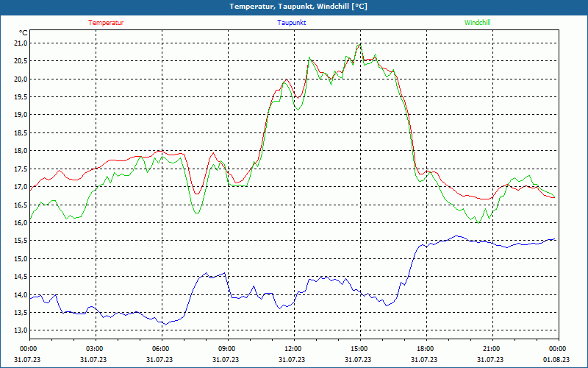The image size is (588, 368).
Task: Click the °C unit label on the y-axis
Action: click(x=24, y=32)
